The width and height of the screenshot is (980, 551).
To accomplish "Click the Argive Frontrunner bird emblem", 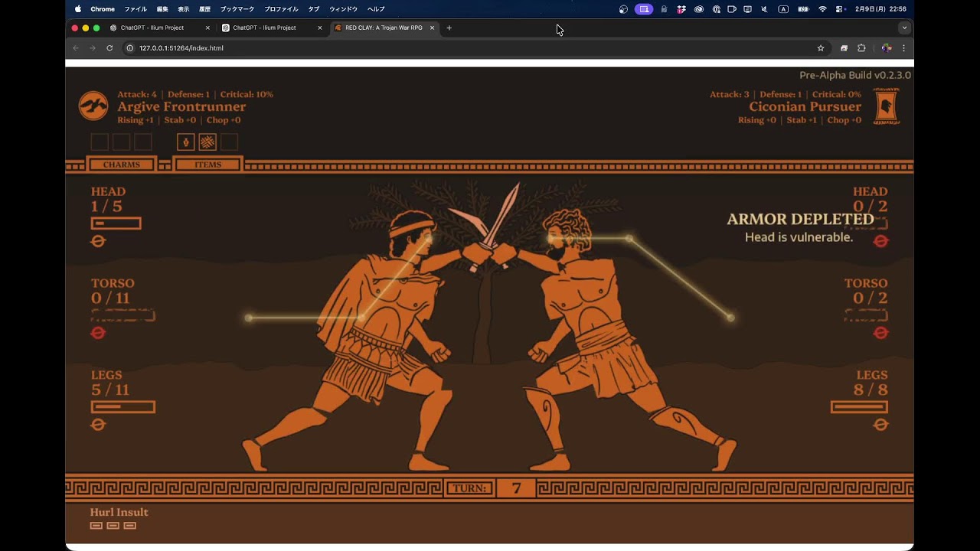I will tap(93, 106).
